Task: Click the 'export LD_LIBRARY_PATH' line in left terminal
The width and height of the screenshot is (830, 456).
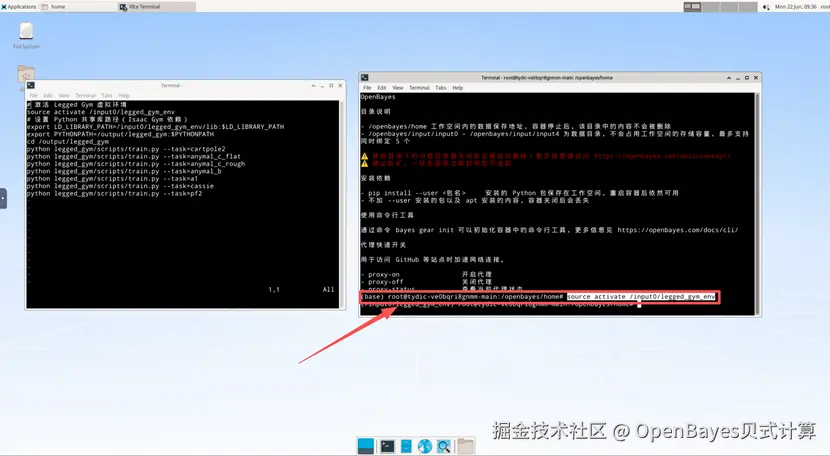Action: pyautogui.click(x=156, y=127)
